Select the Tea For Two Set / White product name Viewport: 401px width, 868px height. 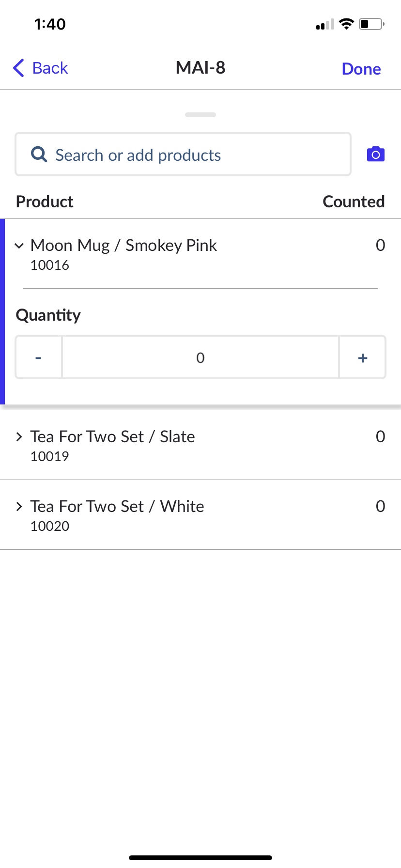pyautogui.click(x=117, y=507)
